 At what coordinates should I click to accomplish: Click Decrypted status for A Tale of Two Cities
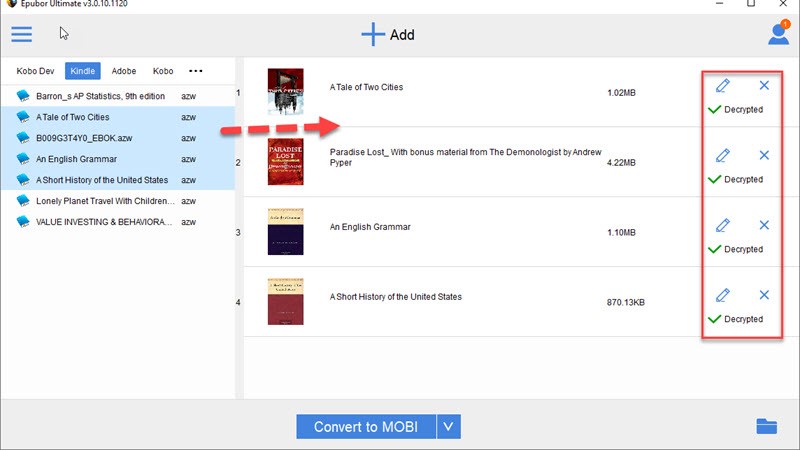[x=736, y=109]
